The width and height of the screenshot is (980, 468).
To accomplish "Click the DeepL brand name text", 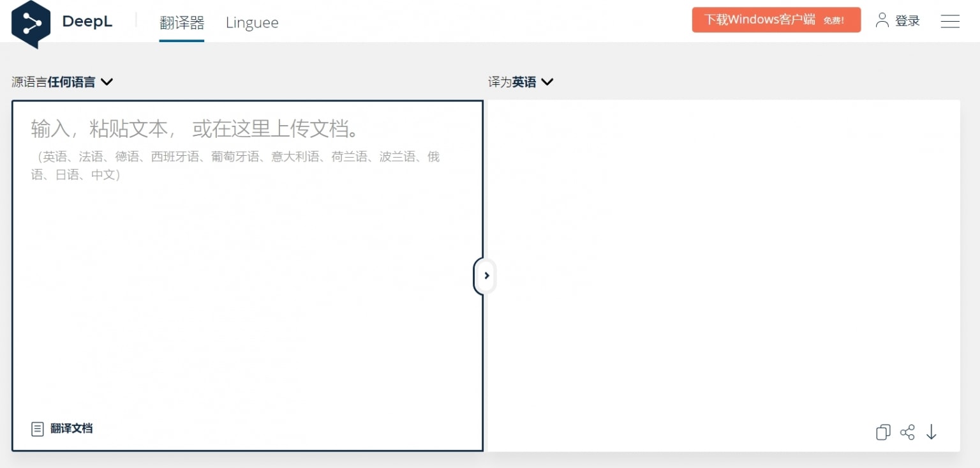I will [87, 22].
